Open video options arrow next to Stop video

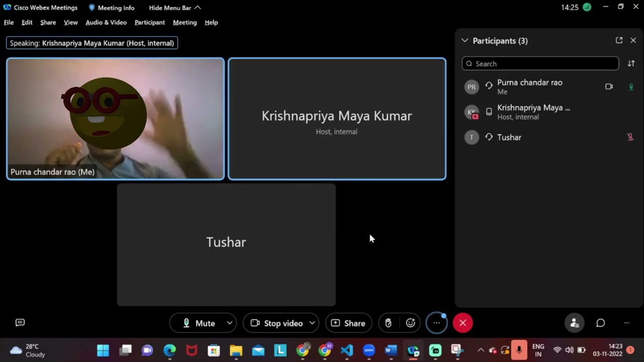coord(312,323)
